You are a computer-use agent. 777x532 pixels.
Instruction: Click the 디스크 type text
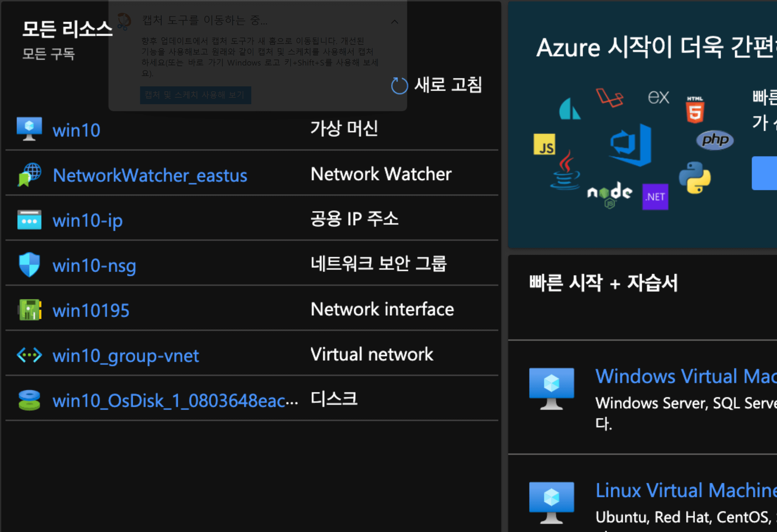[x=334, y=399]
